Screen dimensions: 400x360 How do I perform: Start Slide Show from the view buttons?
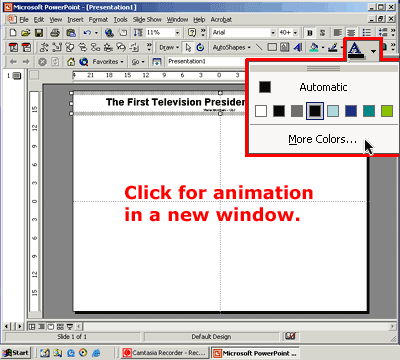70,326
